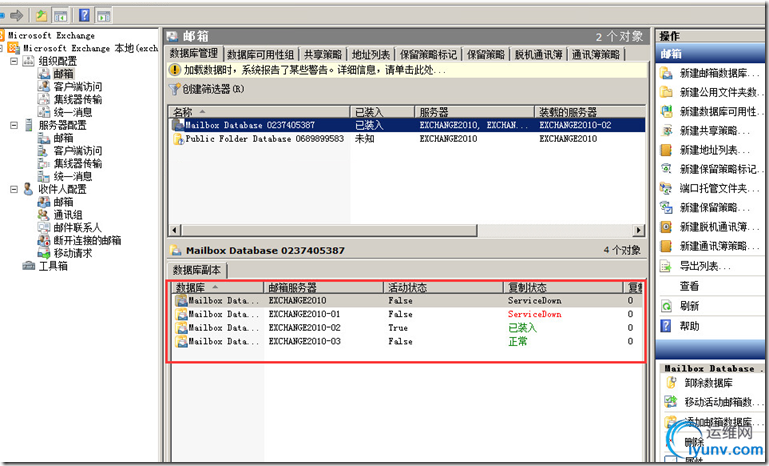Viewport: 769px width, 466px height.
Task: Switch to 脱机通讯簿 tab
Action: [x=538, y=54]
